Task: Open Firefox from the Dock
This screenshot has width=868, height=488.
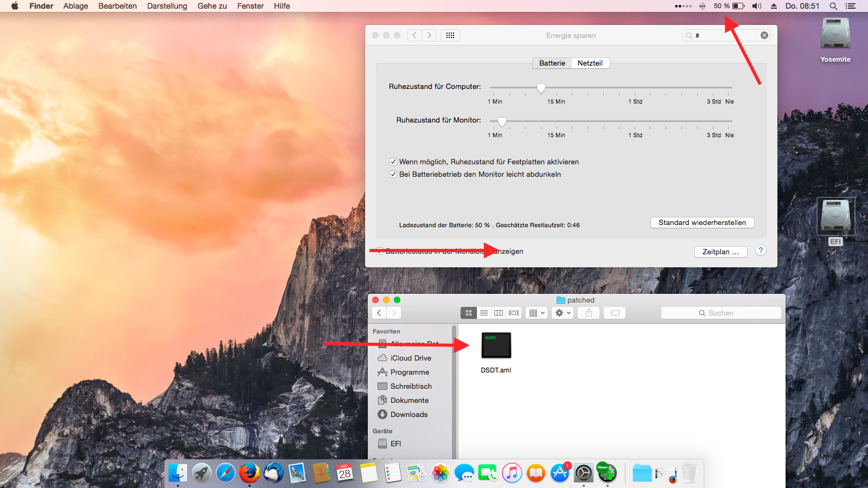Action: [250, 473]
